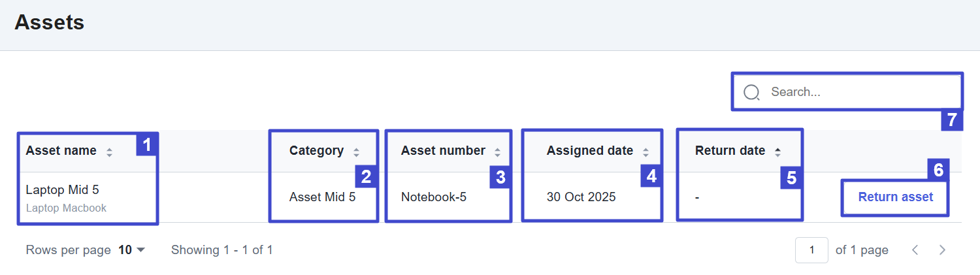Go to next page arrow

pos(942,250)
